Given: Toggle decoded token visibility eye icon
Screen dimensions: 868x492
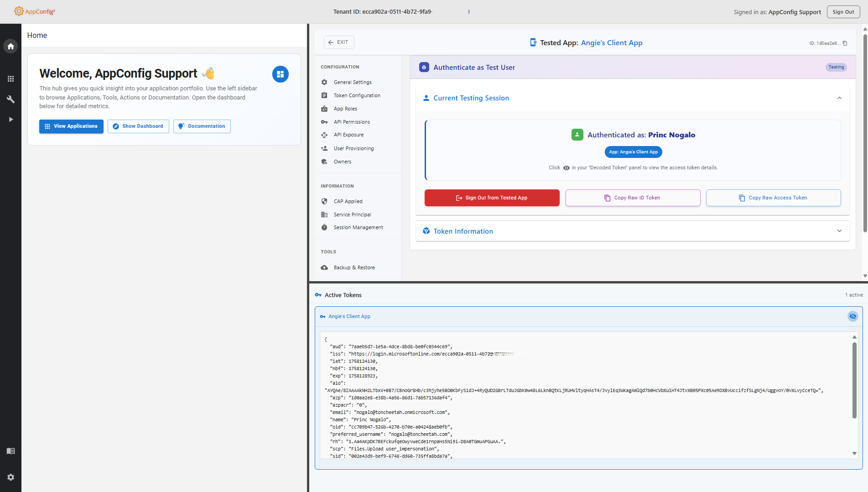Looking at the screenshot, I should (x=852, y=316).
